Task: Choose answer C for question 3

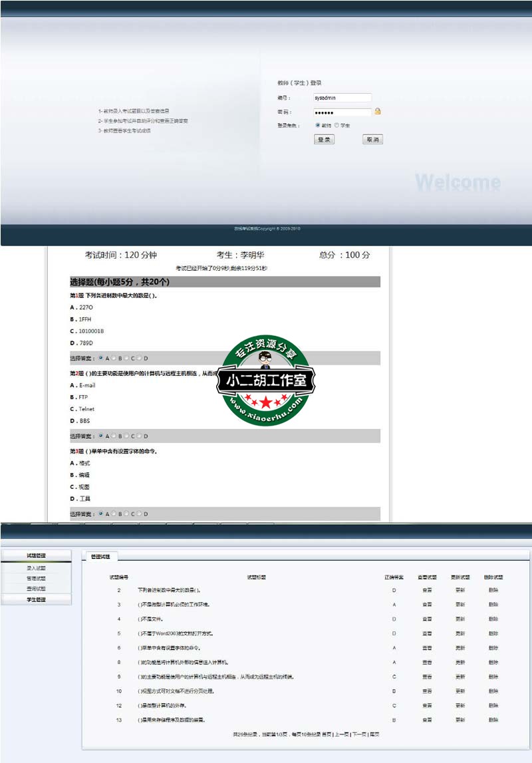Action: point(127,514)
